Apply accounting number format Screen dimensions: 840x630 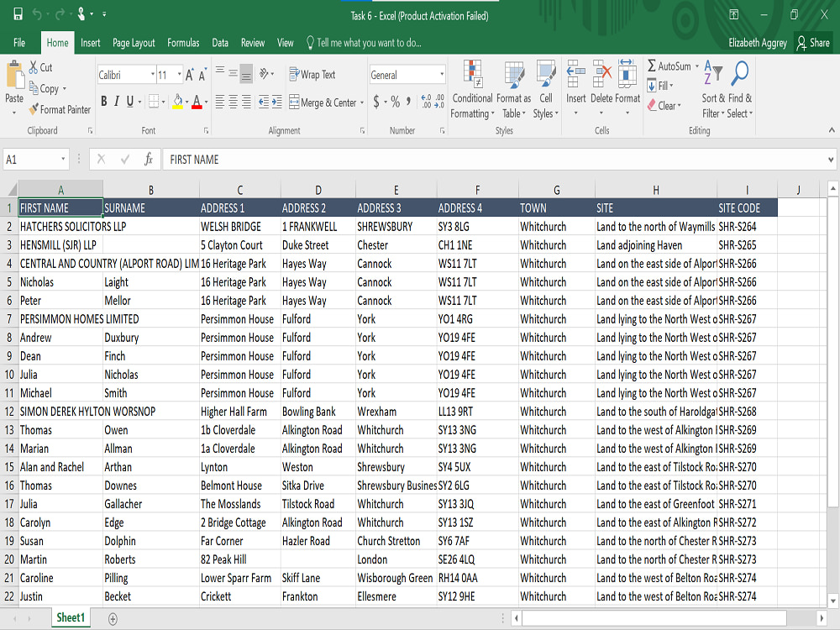[x=376, y=102]
